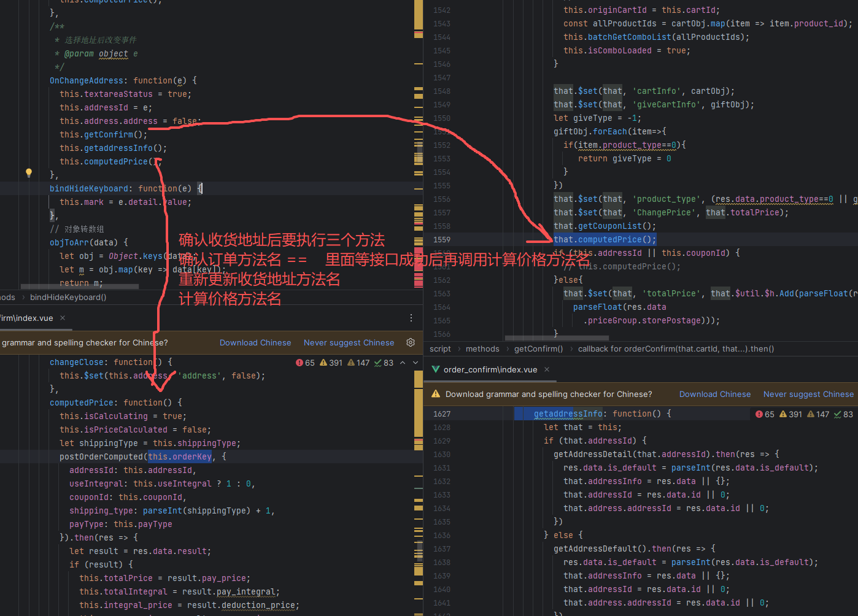
Task: Click Download Chinese in the order_confirm banner
Action: click(715, 395)
